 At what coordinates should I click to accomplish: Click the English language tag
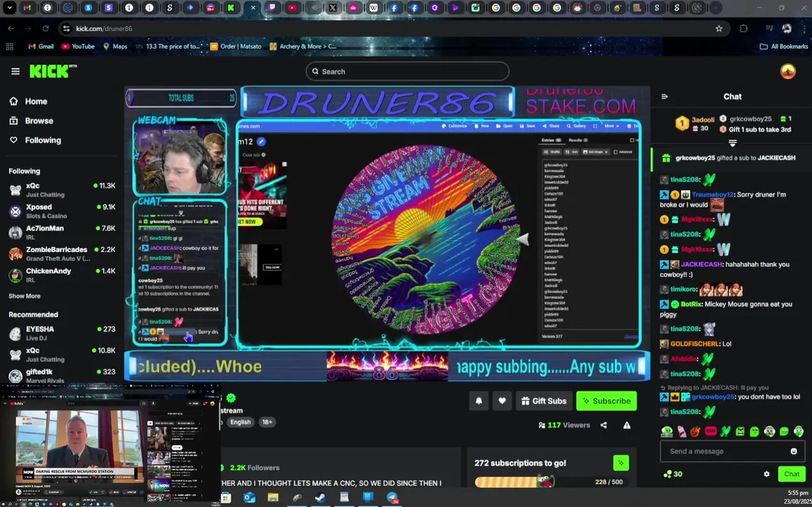(240, 422)
